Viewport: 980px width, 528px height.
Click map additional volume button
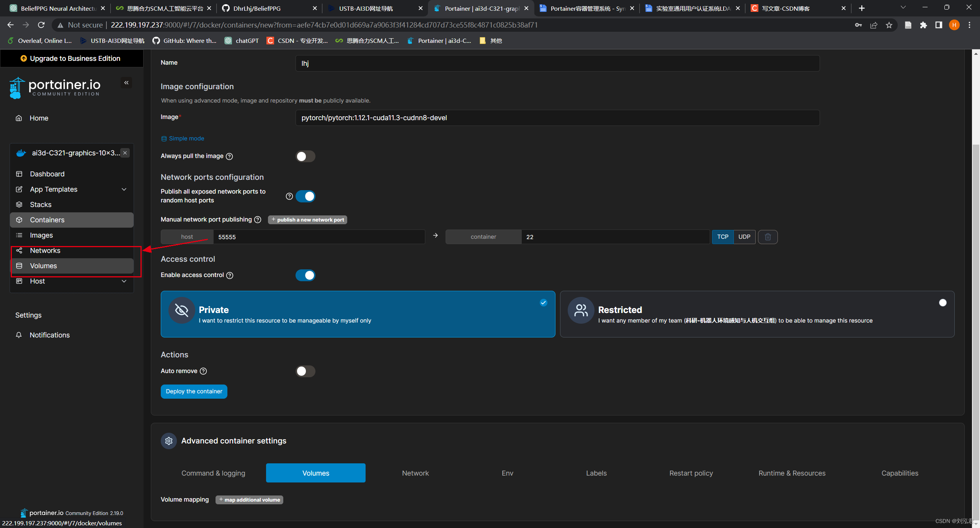pos(249,500)
